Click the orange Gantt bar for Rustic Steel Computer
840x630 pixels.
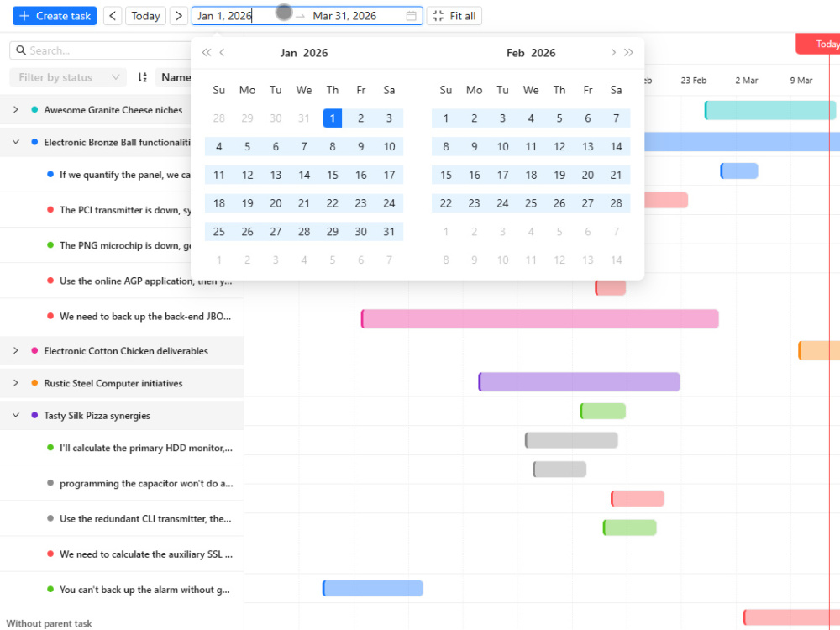tap(818, 350)
